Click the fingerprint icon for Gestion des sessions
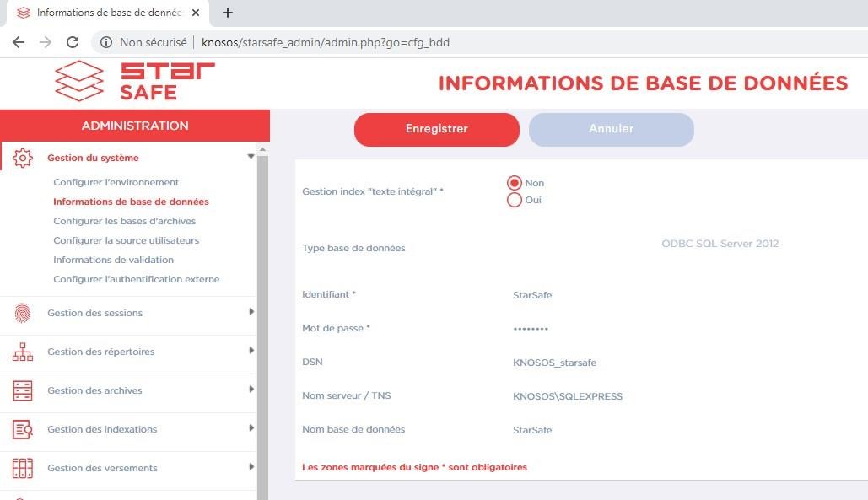Viewport: 868px width, 500px height. tap(23, 313)
